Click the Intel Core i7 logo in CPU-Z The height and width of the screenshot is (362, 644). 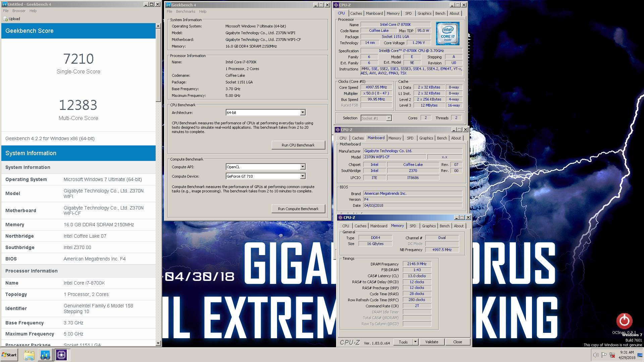pos(447,34)
